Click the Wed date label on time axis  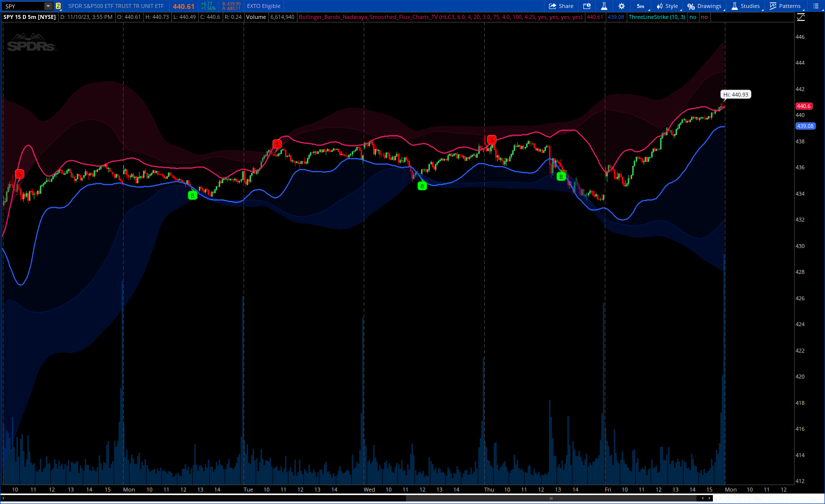[369, 490]
